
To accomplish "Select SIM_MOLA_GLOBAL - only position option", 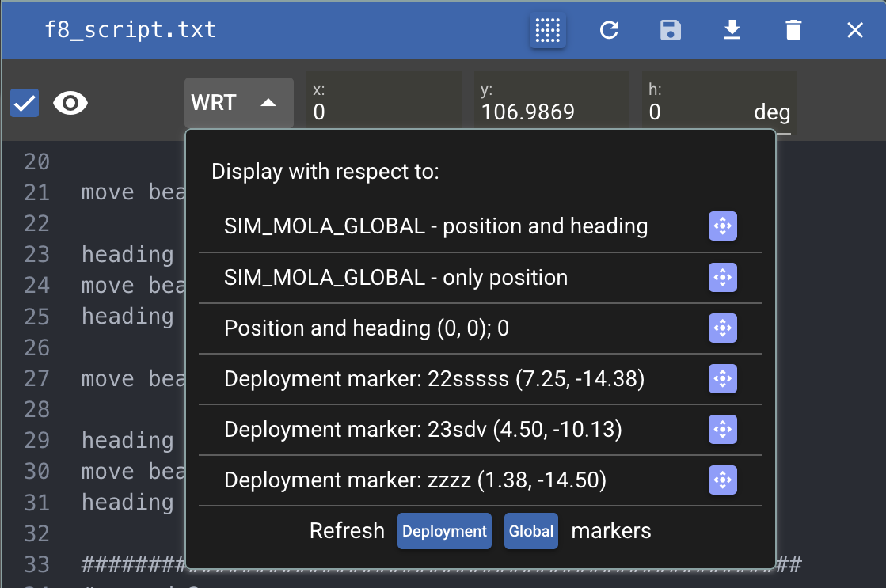I will point(396,278).
